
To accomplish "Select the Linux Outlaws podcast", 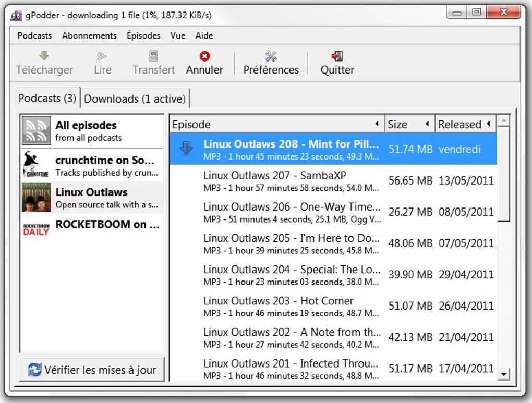I will point(92,198).
